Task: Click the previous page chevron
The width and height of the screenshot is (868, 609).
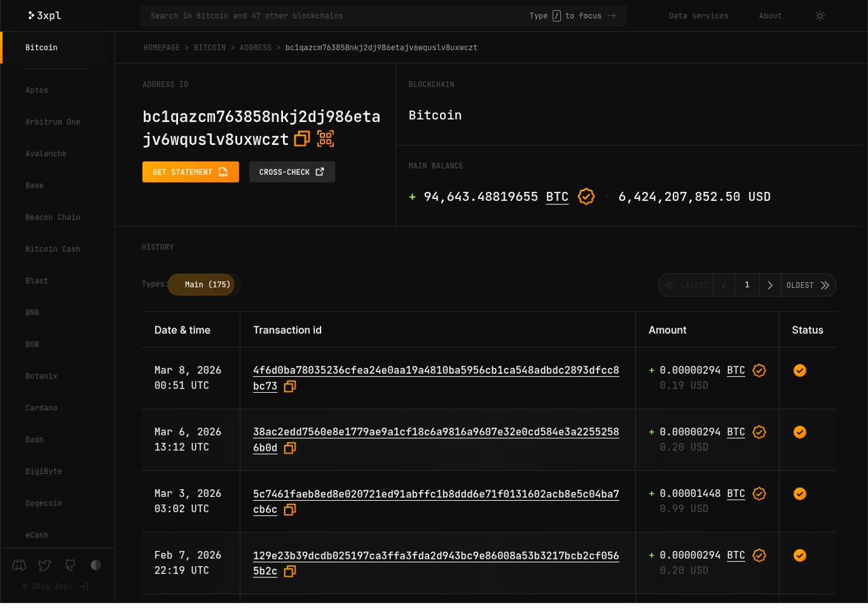Action: [724, 285]
